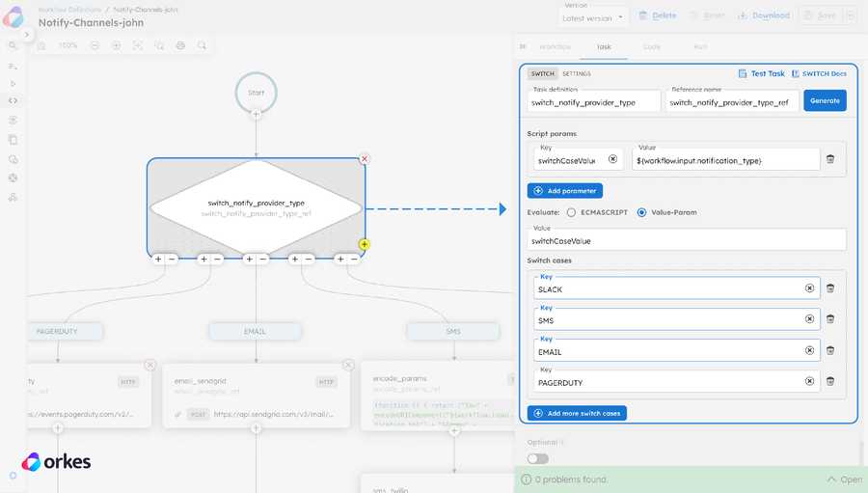
Task: Open the sidebar run (play) icon
Action: pos(13,84)
